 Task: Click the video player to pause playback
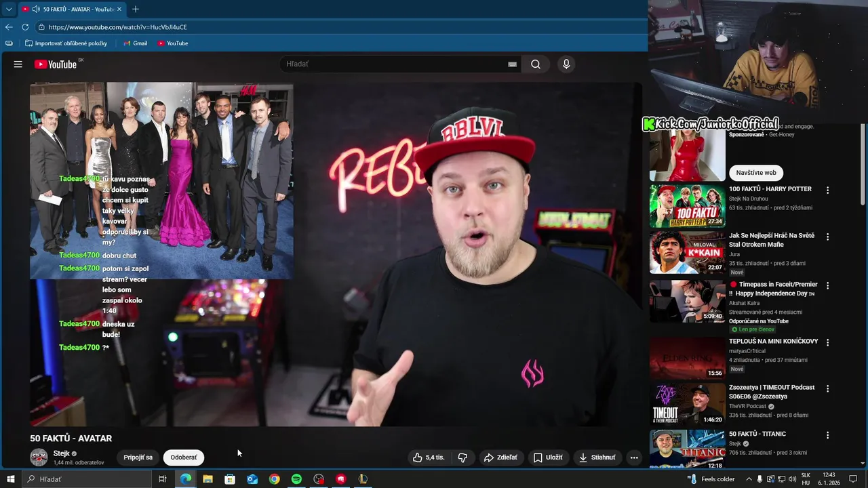click(x=336, y=254)
